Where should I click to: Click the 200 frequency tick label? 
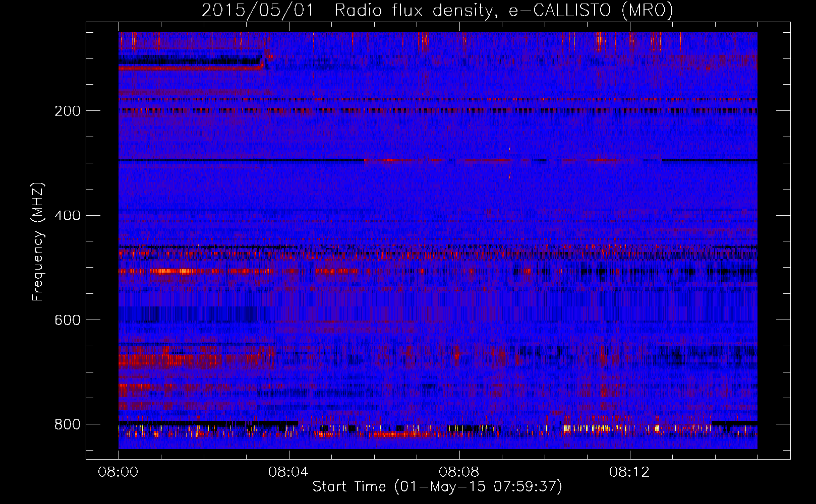[x=68, y=111]
